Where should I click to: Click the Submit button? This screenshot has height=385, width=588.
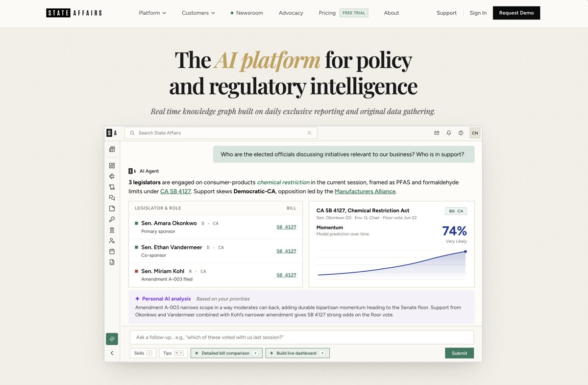(x=459, y=353)
